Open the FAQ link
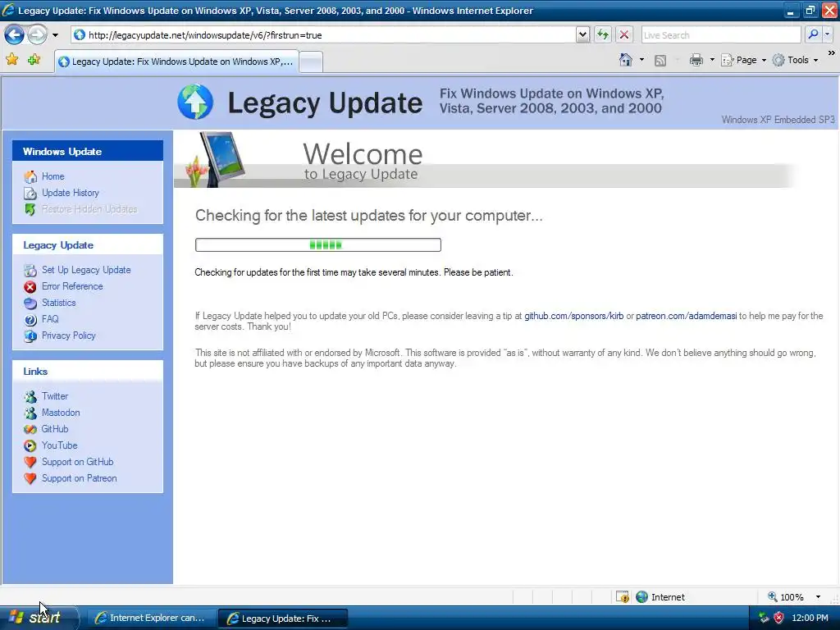Image resolution: width=840 pixels, height=630 pixels. (50, 319)
